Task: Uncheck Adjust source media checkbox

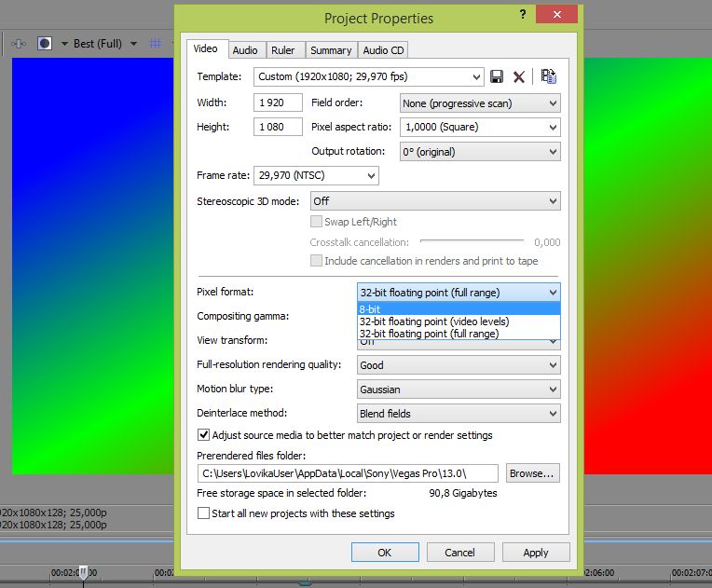Action: [x=203, y=435]
